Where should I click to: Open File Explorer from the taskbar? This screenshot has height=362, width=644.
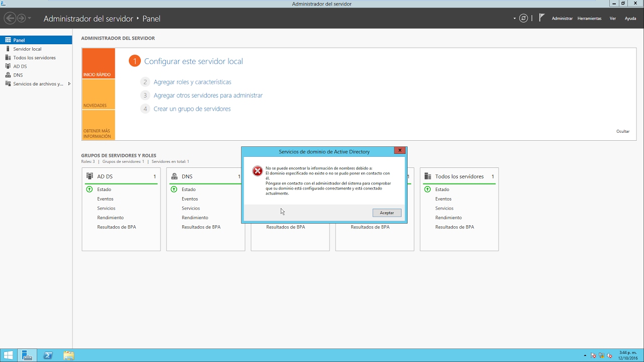[69, 355]
